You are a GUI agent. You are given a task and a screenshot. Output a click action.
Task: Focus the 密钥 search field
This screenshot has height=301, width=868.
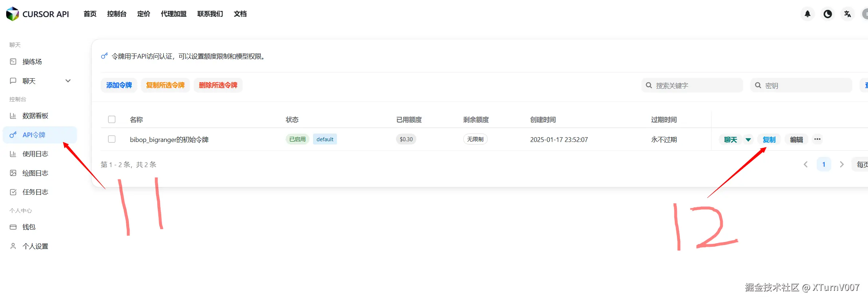click(801, 85)
